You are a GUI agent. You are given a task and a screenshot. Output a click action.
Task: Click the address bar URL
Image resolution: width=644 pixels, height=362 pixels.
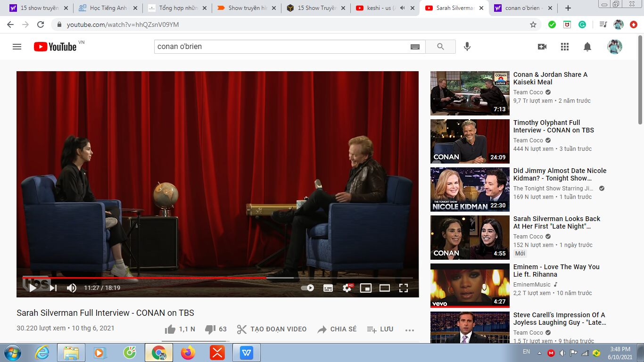tap(123, 25)
